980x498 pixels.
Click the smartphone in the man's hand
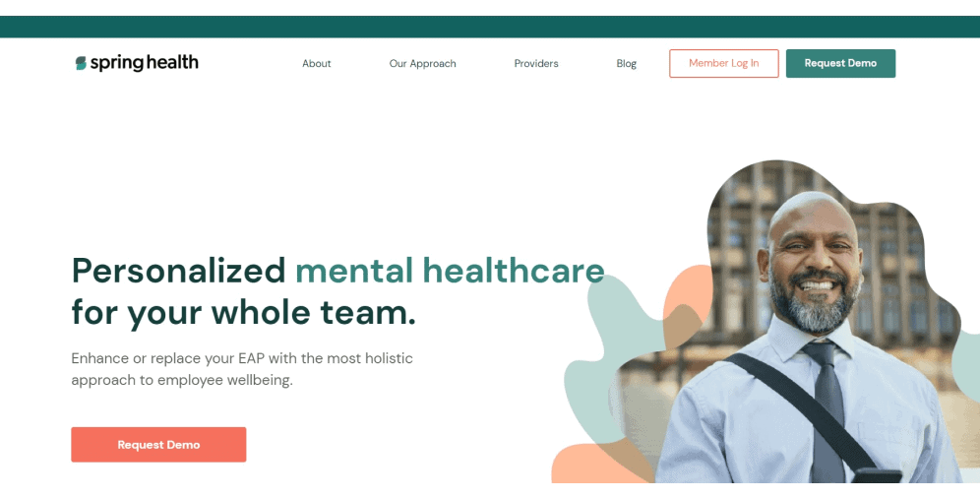(x=877, y=475)
